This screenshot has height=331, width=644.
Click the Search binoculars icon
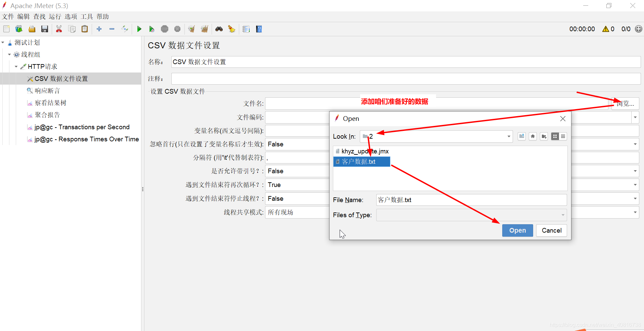point(219,29)
